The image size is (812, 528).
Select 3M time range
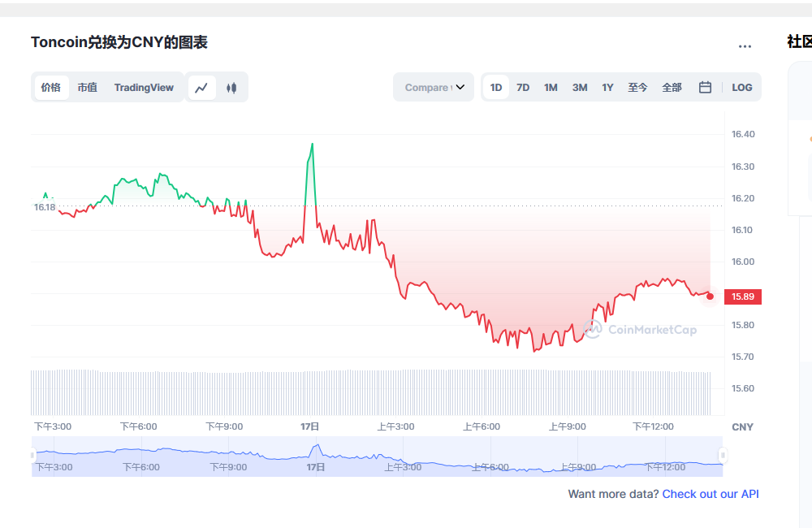580,87
